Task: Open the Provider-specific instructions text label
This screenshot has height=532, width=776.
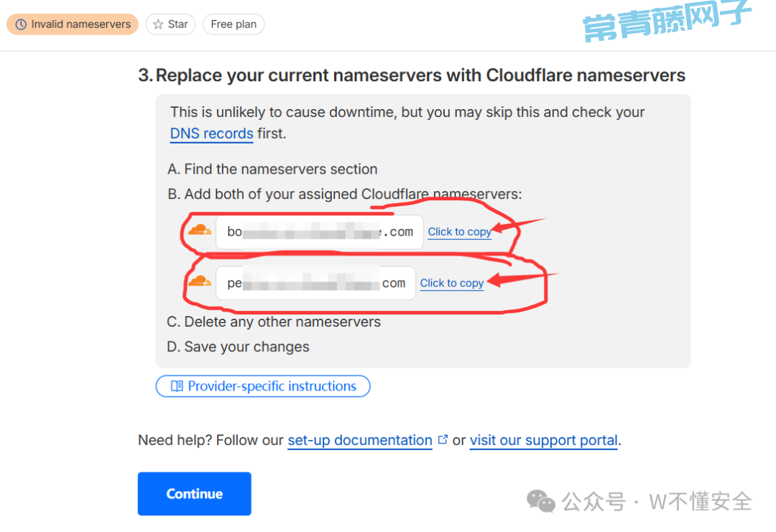Action: 272,386
